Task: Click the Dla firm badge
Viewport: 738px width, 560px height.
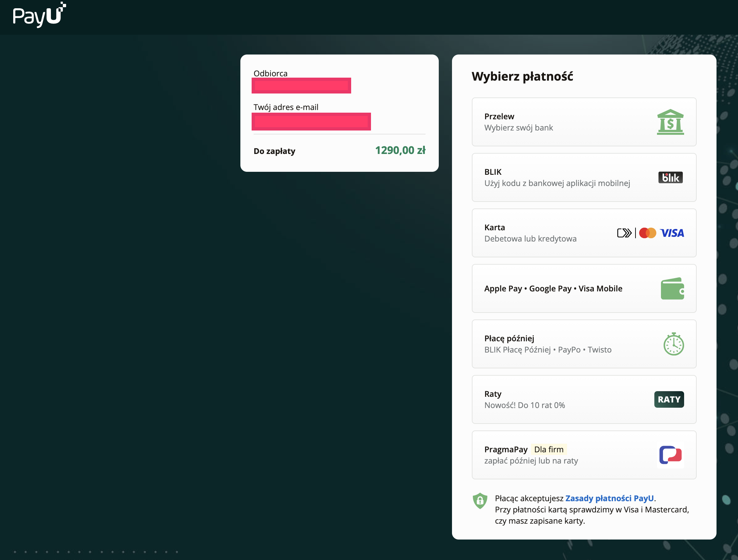Action: pyautogui.click(x=549, y=450)
